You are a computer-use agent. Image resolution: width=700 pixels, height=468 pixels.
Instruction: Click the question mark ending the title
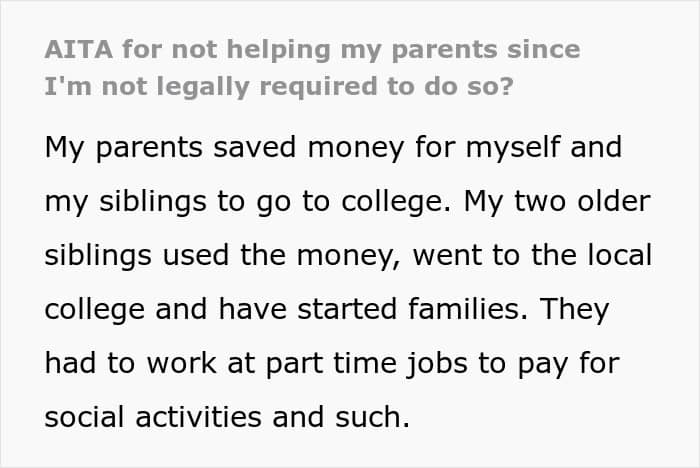[506, 86]
